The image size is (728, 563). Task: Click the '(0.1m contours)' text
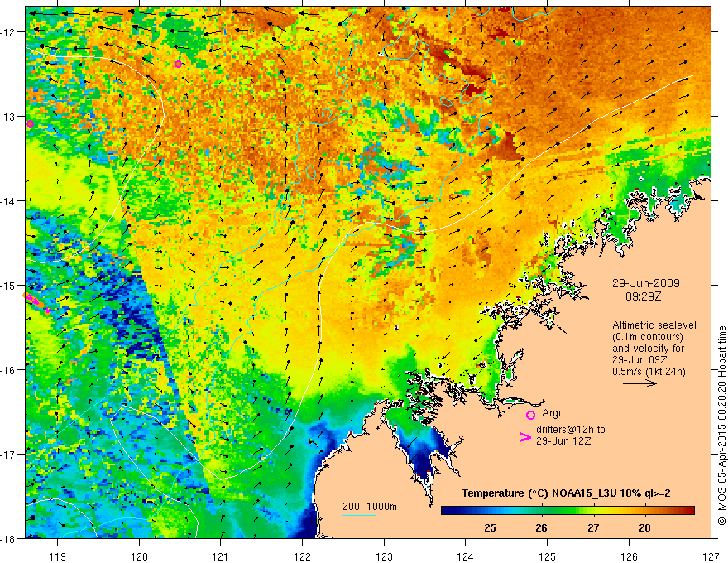click(x=648, y=337)
